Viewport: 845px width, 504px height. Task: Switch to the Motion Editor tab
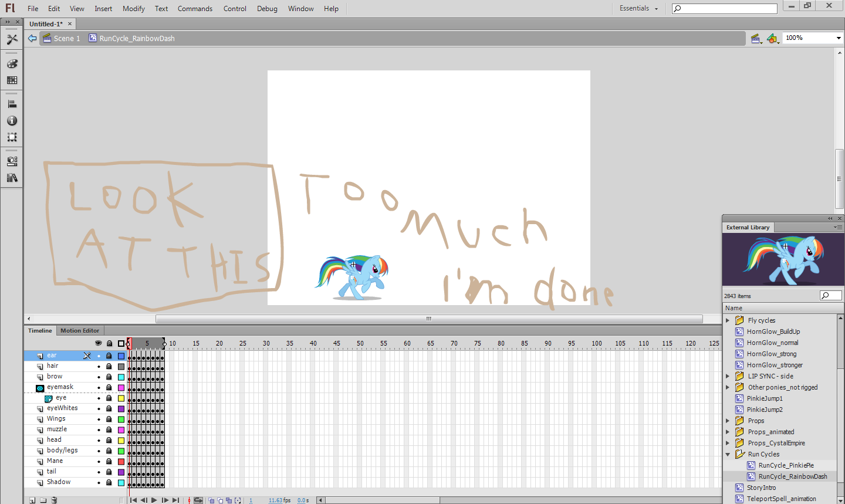tap(80, 331)
